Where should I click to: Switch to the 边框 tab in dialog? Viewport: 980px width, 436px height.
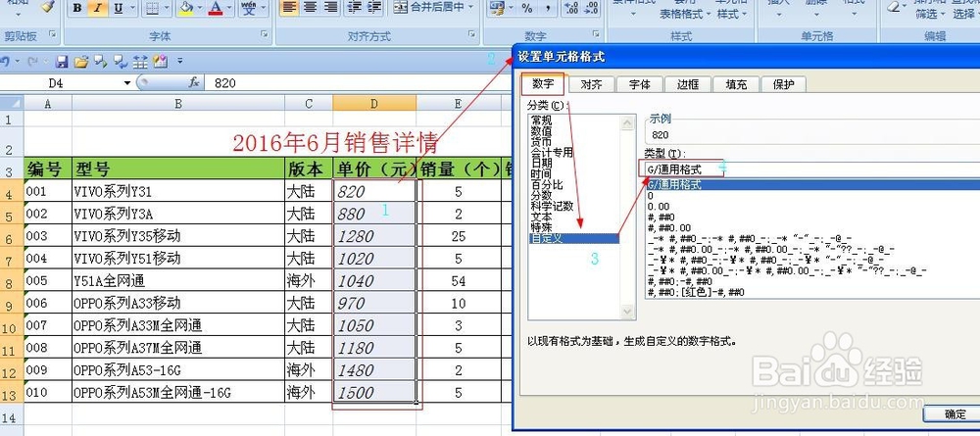pos(688,84)
